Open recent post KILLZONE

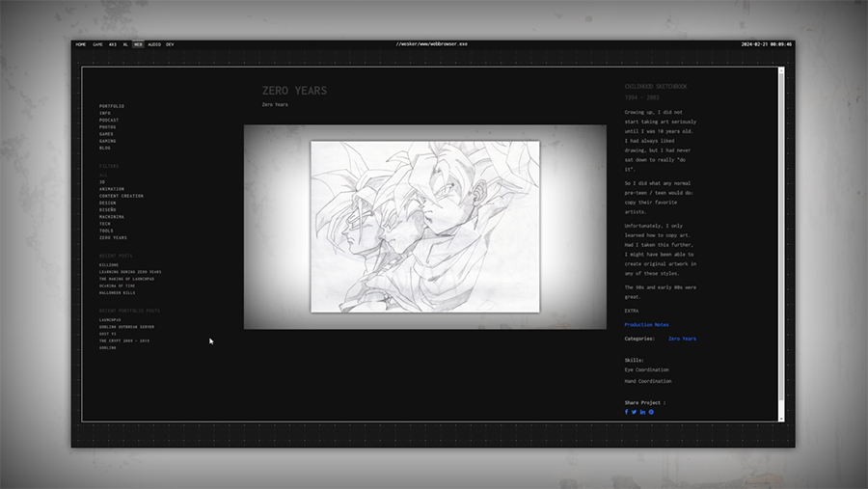click(109, 265)
